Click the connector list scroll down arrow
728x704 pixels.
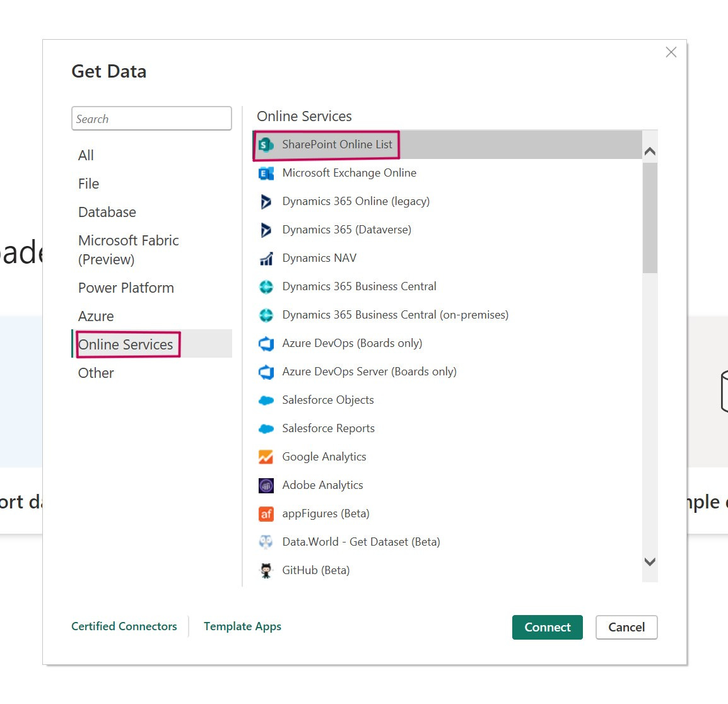pyautogui.click(x=650, y=562)
